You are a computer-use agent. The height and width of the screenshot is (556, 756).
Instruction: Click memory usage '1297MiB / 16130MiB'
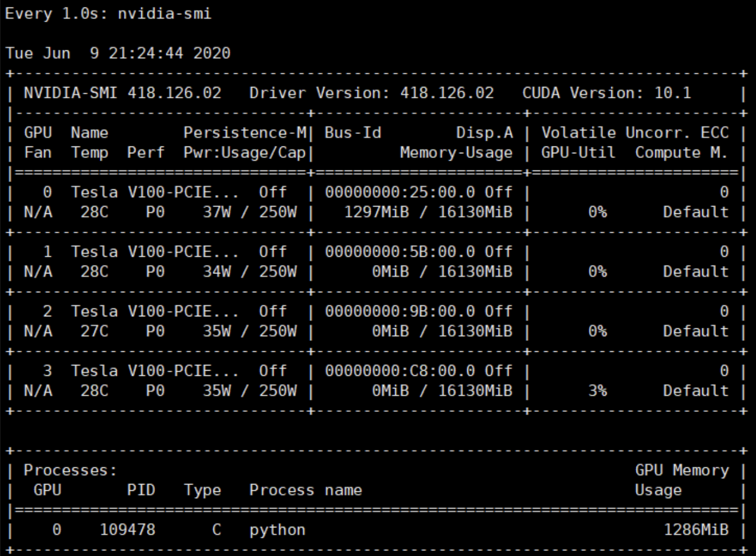[x=428, y=212]
